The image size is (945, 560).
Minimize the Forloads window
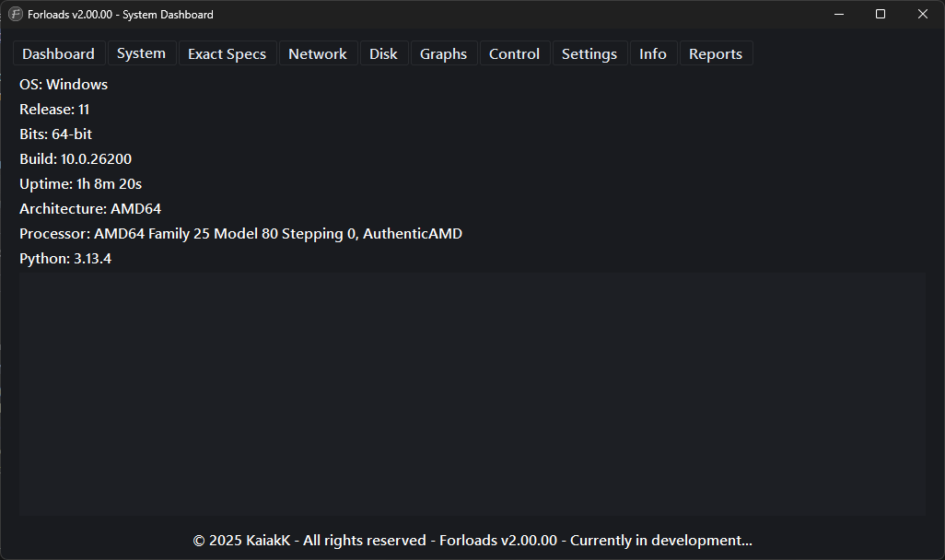click(838, 14)
